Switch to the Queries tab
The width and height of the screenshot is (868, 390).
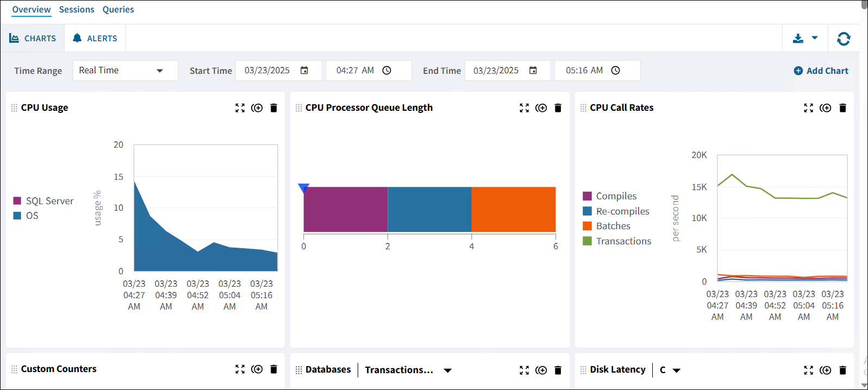[x=118, y=10]
